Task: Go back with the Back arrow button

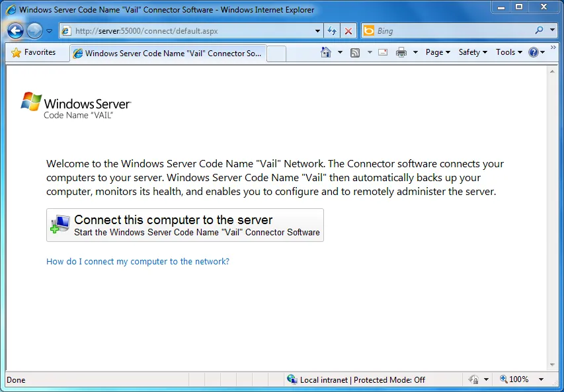Action: 15,31
